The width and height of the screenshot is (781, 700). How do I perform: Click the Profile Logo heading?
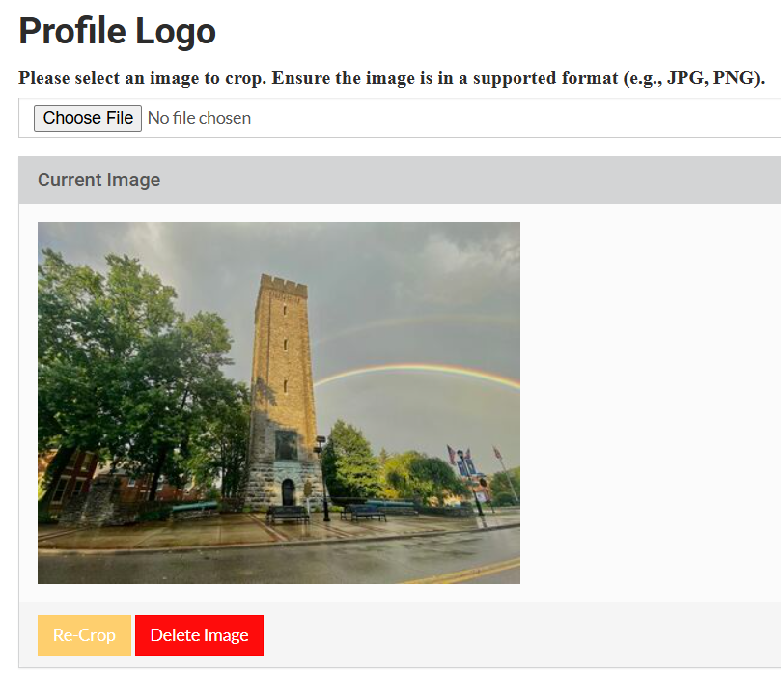pos(117,32)
